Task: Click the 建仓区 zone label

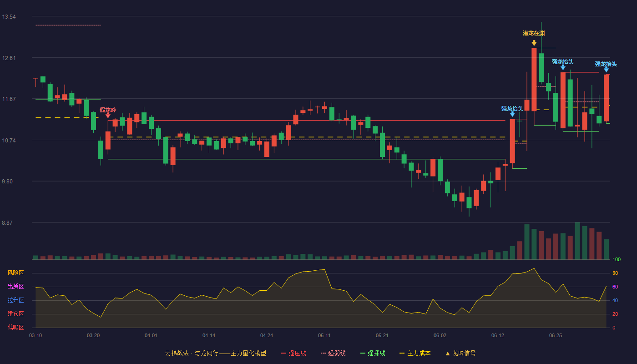Action: click(15, 314)
